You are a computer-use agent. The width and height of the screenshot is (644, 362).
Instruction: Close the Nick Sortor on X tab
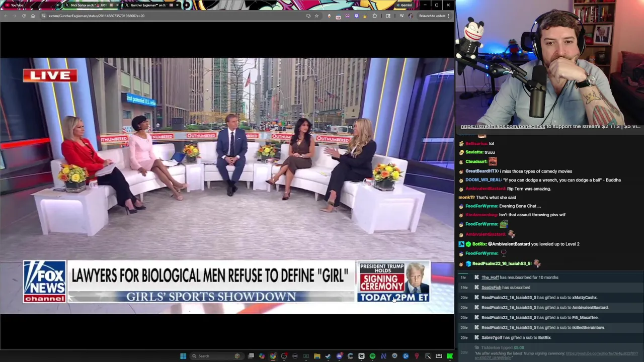117,5
